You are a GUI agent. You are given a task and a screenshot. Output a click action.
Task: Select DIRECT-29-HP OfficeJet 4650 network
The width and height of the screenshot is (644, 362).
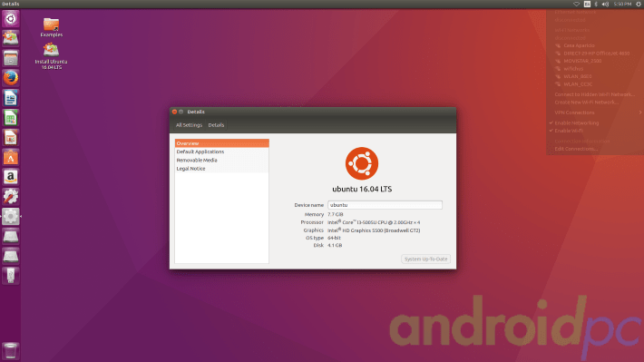[x=596, y=54]
